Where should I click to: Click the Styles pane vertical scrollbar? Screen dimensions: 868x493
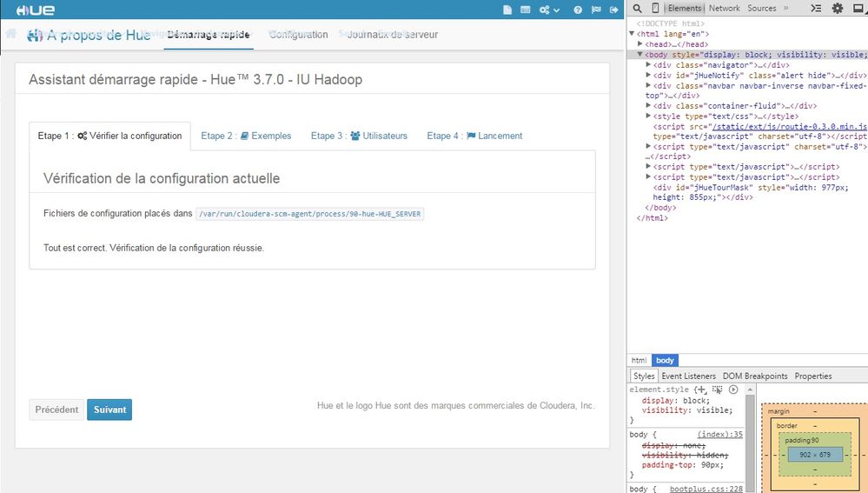(750, 443)
